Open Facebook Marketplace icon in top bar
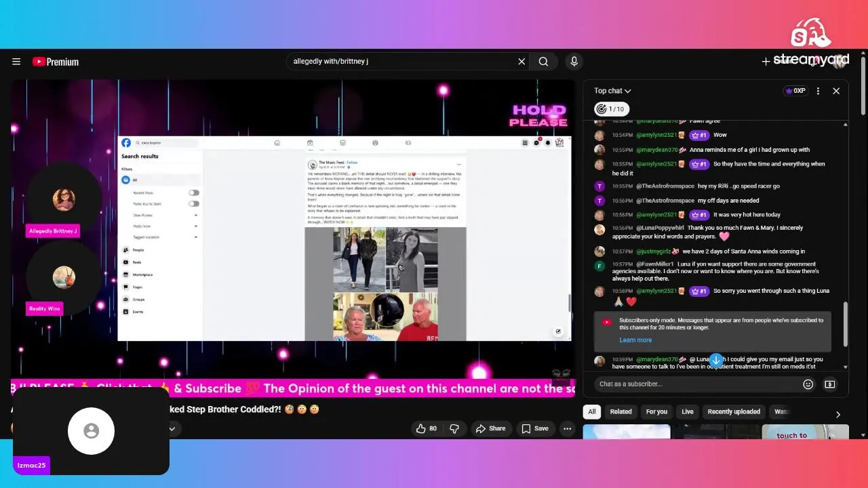 pos(342,143)
